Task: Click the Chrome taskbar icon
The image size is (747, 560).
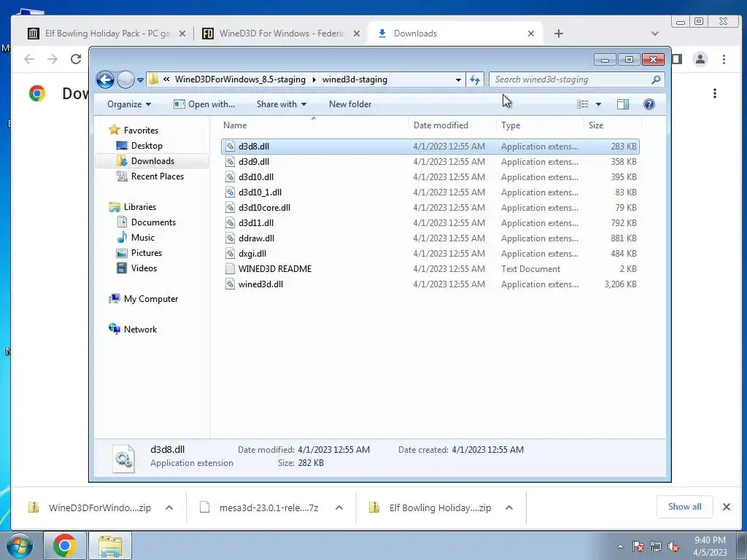Action: 65,545
